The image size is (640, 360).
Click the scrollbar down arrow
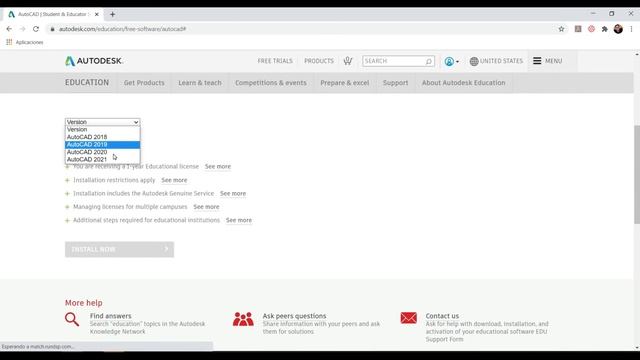[637, 348]
